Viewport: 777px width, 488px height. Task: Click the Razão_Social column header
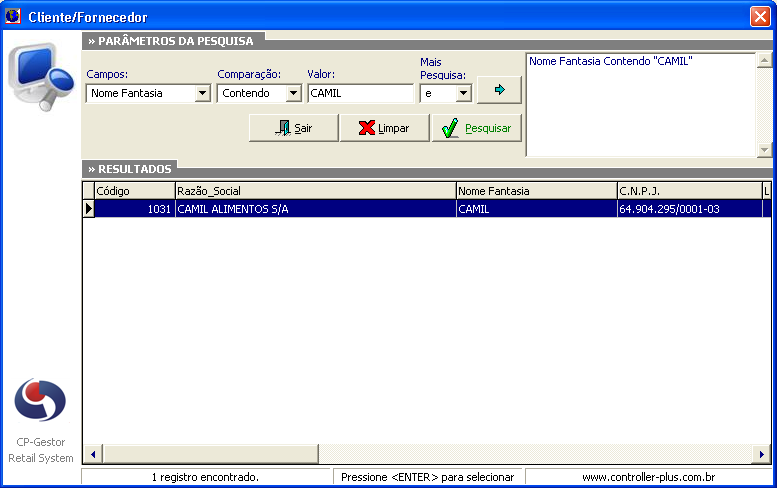(316, 191)
